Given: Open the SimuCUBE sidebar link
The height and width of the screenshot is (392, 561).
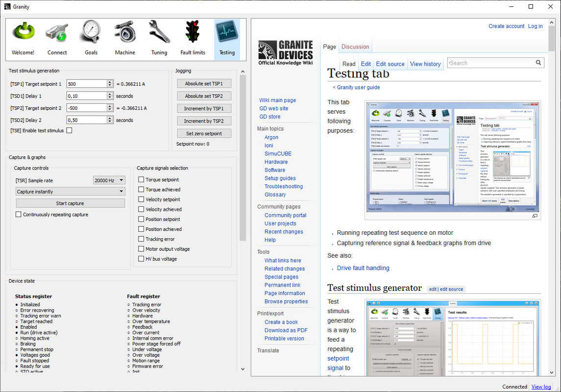Looking at the screenshot, I should click(278, 153).
